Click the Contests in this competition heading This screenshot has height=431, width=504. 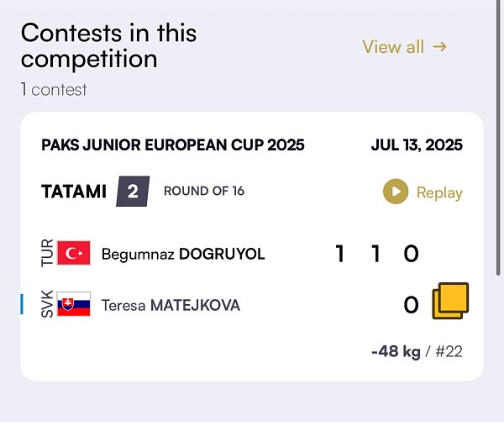[108, 45]
